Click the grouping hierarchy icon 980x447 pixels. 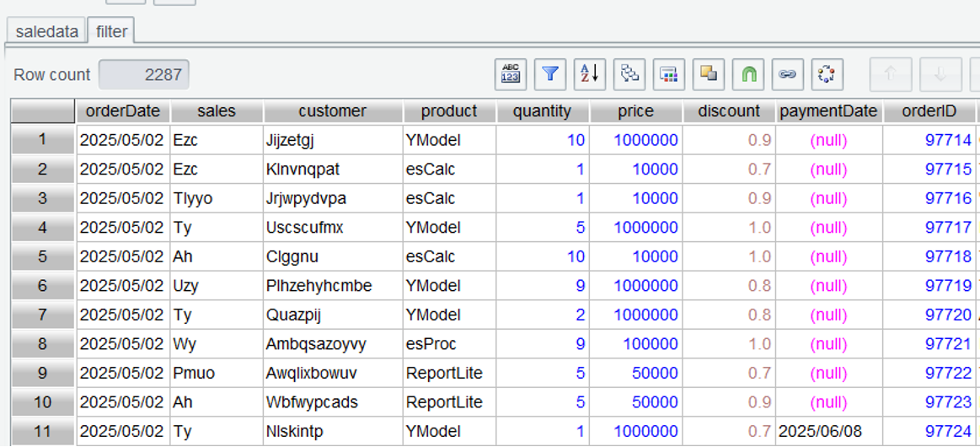click(x=629, y=74)
